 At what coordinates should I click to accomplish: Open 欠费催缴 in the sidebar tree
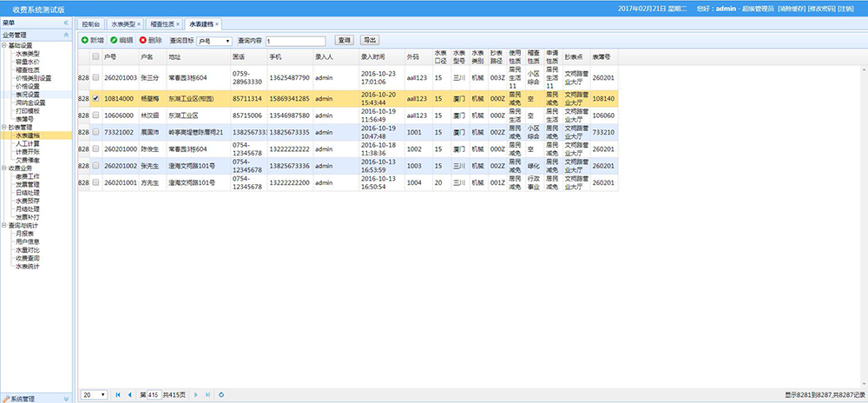28,160
